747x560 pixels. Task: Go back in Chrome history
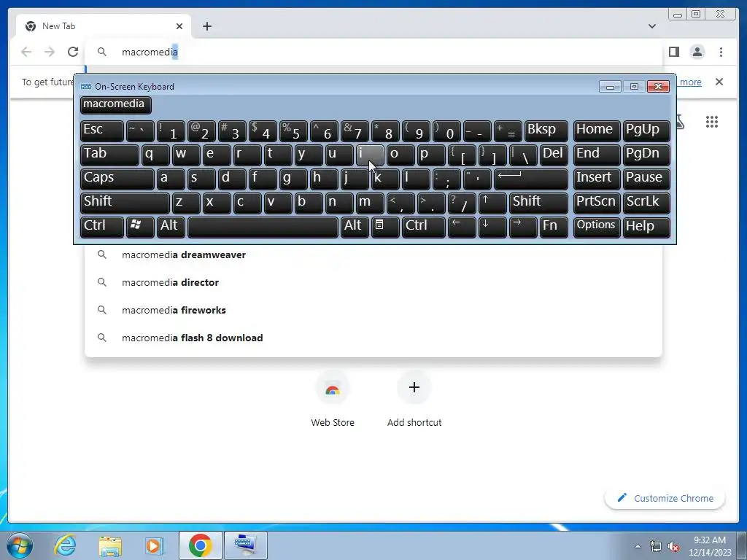point(26,52)
